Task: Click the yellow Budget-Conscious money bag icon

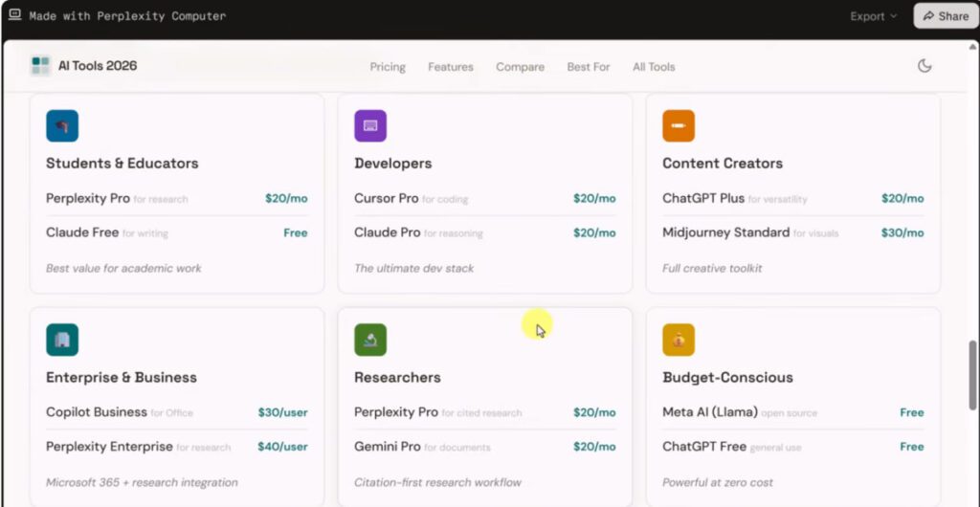Action: (x=679, y=340)
